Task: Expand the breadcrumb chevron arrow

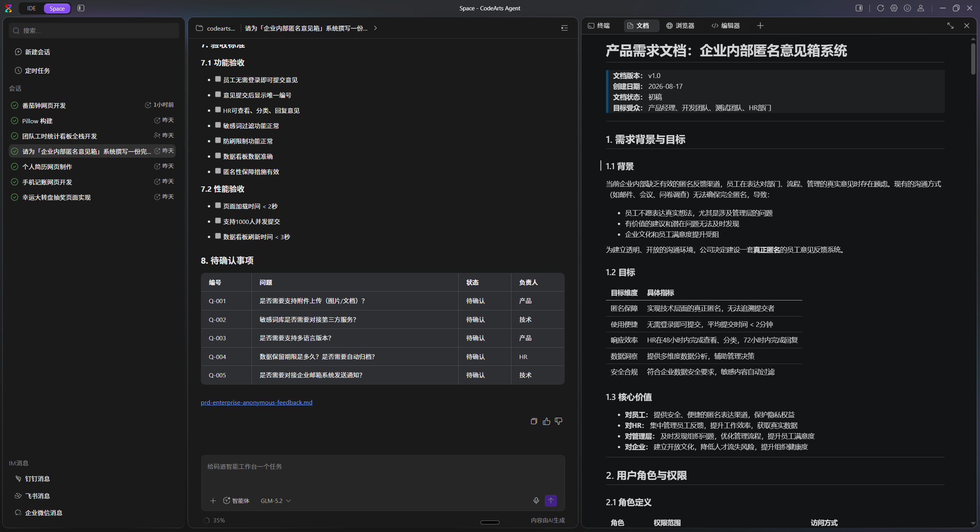Action: pos(376,28)
